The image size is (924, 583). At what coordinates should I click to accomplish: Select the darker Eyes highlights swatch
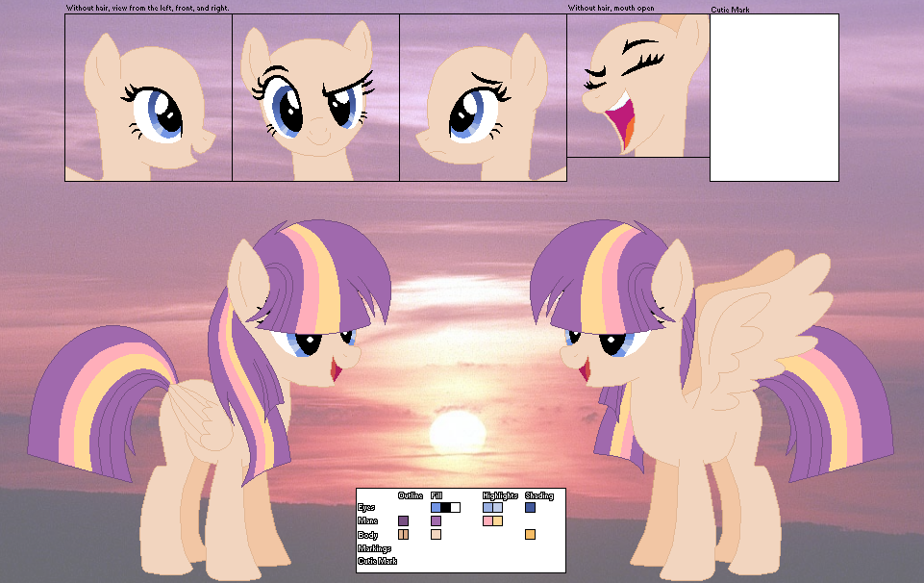coord(487,508)
